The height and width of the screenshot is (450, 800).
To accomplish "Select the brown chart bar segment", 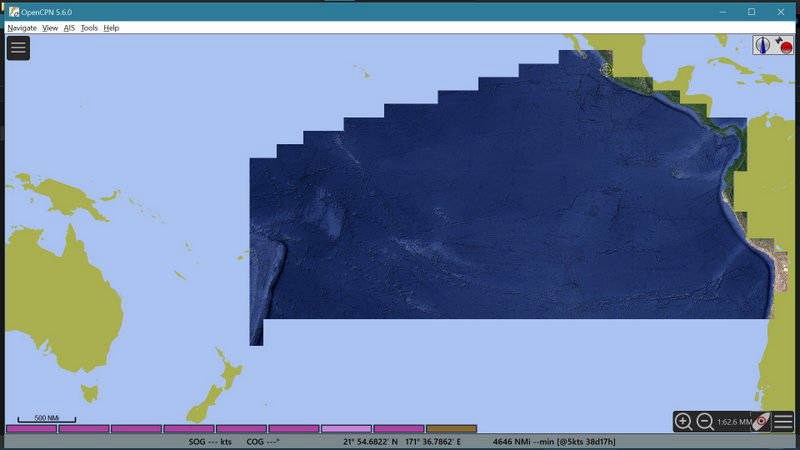I will pos(451,429).
